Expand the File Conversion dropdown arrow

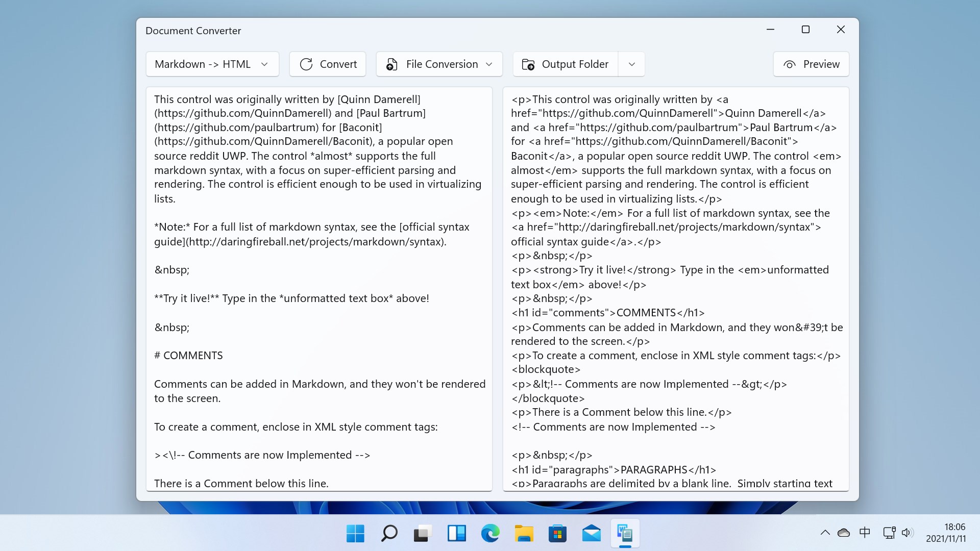click(x=489, y=64)
